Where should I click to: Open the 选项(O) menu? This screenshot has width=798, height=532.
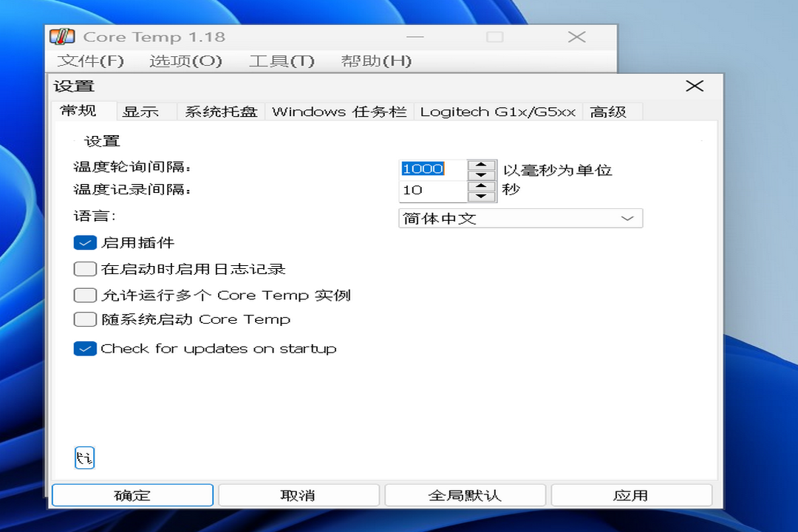pyautogui.click(x=185, y=61)
